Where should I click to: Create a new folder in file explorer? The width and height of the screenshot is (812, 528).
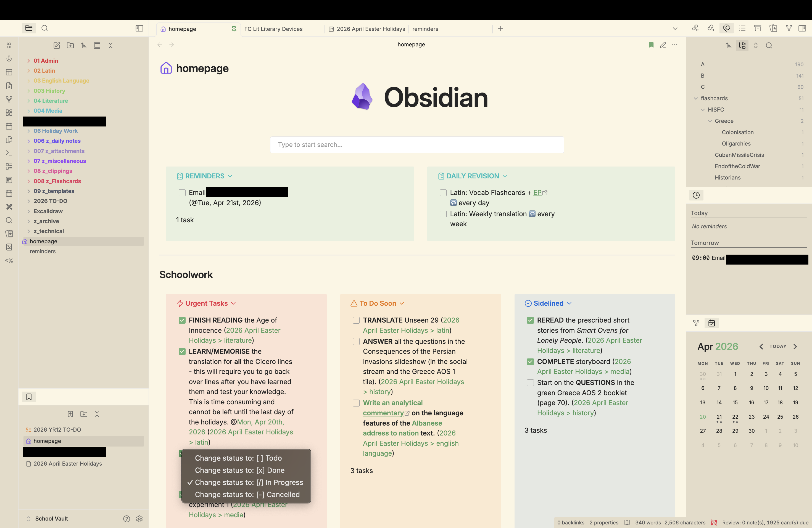[70, 45]
